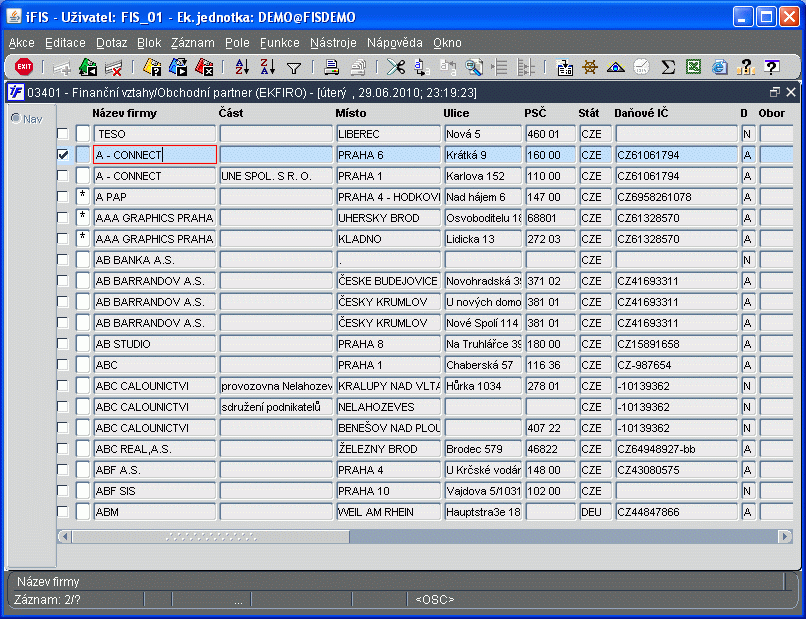Viewport: 806px width, 619px height.
Task: Click the magnifier search icon
Action: point(473,67)
